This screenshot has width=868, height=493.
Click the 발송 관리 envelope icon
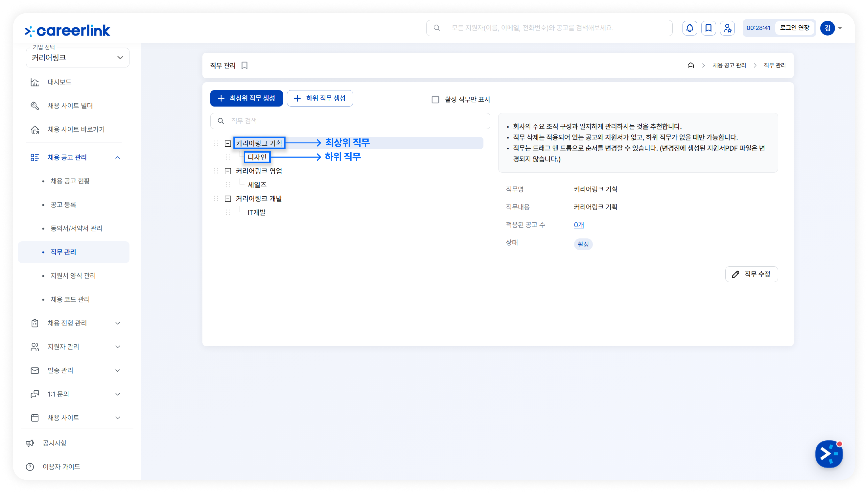pyautogui.click(x=35, y=371)
